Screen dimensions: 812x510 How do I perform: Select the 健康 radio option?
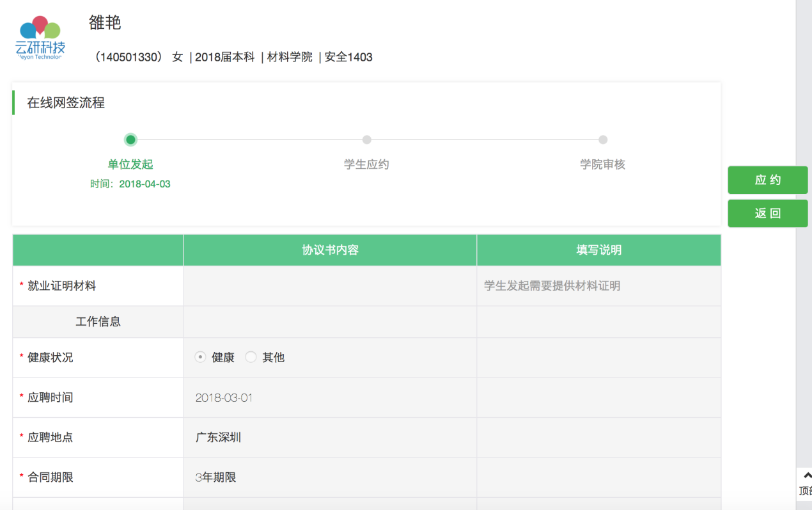[x=200, y=357]
